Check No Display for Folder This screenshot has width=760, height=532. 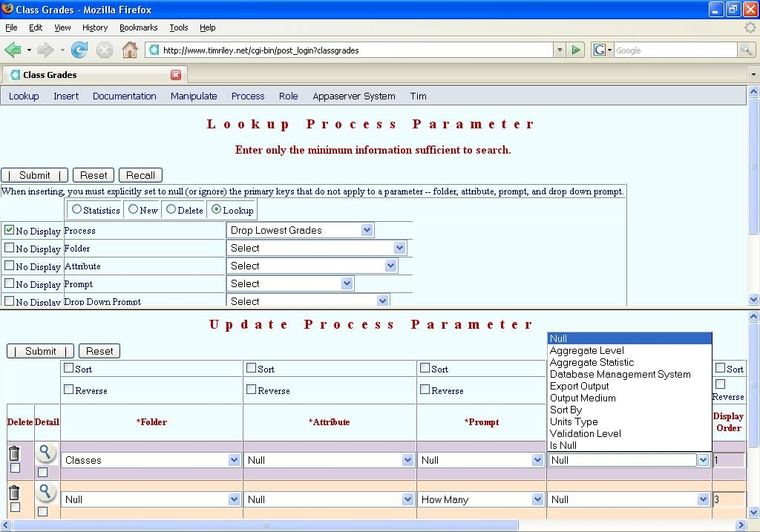coord(9,248)
